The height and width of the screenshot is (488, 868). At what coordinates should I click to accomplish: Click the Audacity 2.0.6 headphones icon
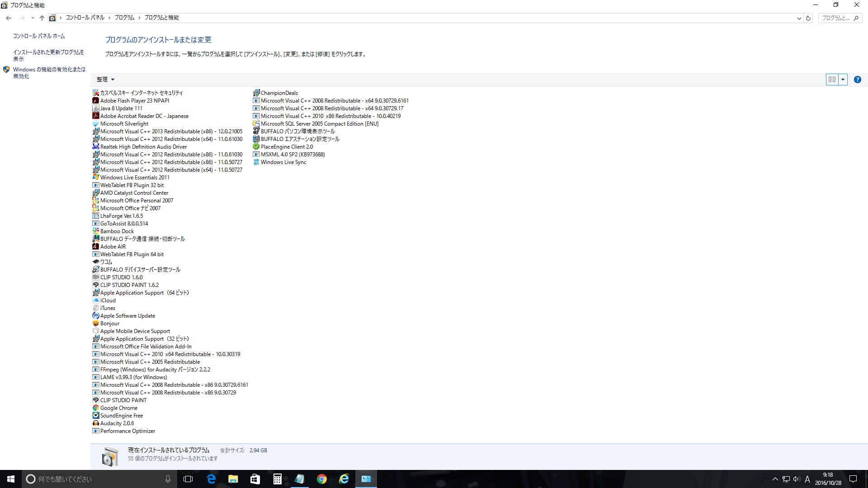(x=96, y=423)
